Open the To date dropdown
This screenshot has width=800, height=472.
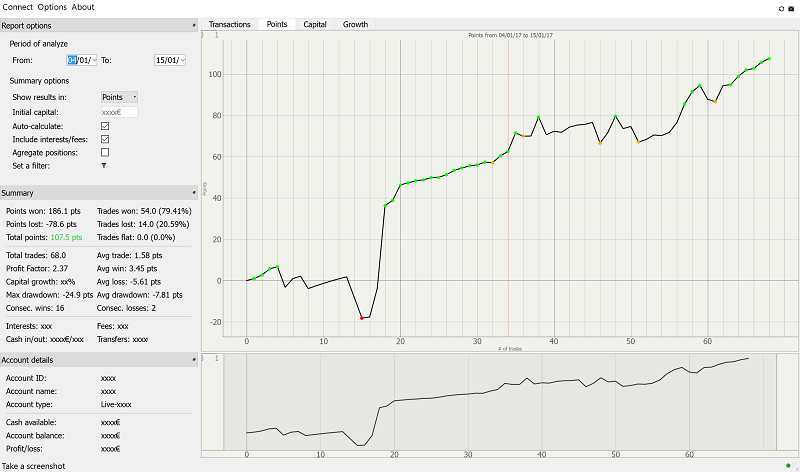183,60
